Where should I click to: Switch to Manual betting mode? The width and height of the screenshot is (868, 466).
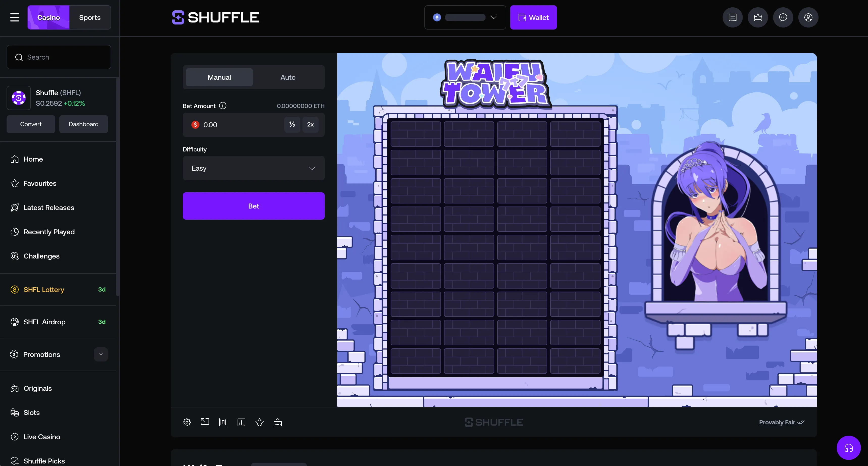click(219, 77)
